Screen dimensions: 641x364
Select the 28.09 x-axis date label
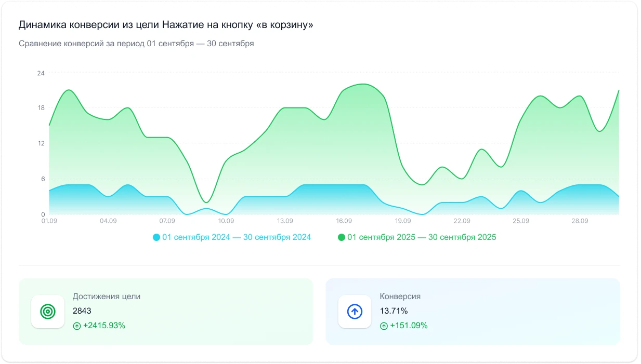pos(580,221)
